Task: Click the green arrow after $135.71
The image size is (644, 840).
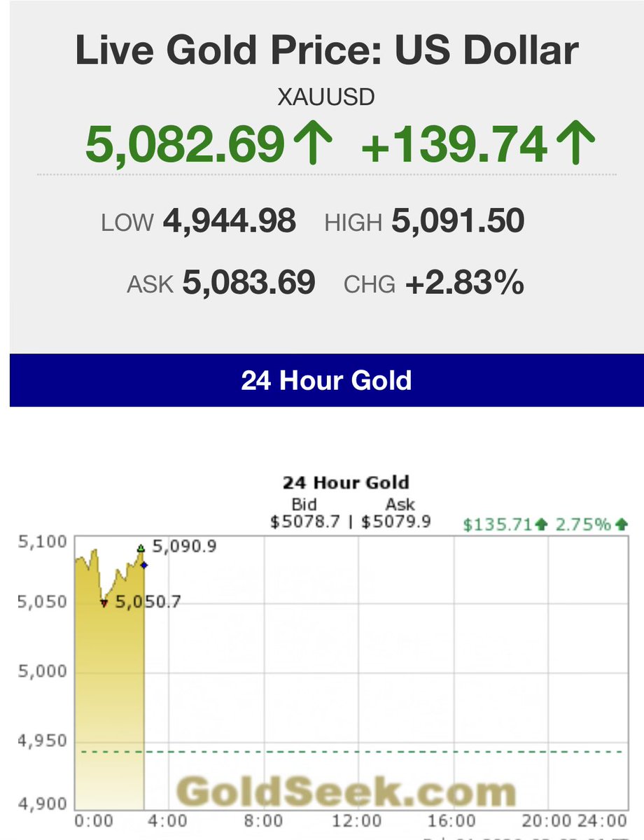Action: pos(540,524)
